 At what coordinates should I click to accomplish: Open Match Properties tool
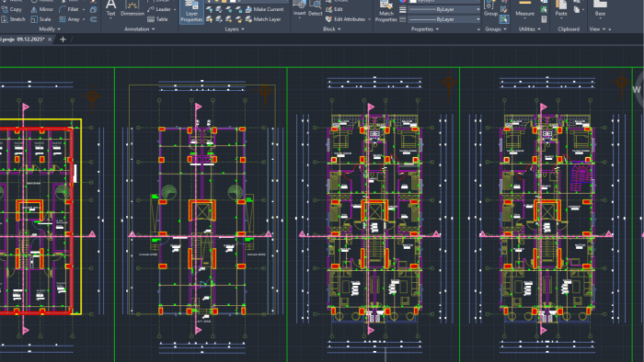click(x=386, y=11)
